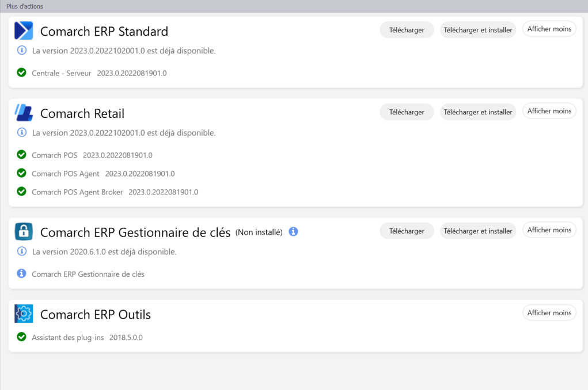The image size is (588, 390).
Task: Download Comarch ERP Standard with Télécharger
Action: pyautogui.click(x=407, y=30)
